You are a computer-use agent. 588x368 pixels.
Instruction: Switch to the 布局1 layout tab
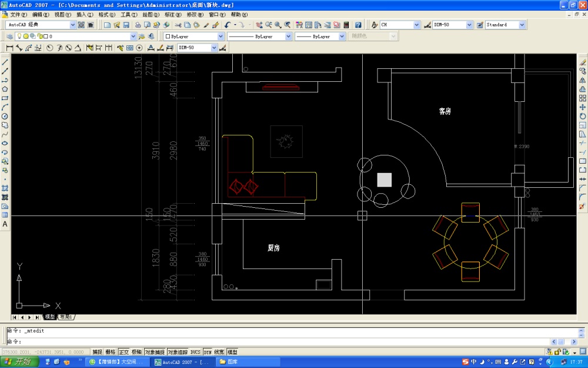[x=65, y=317]
